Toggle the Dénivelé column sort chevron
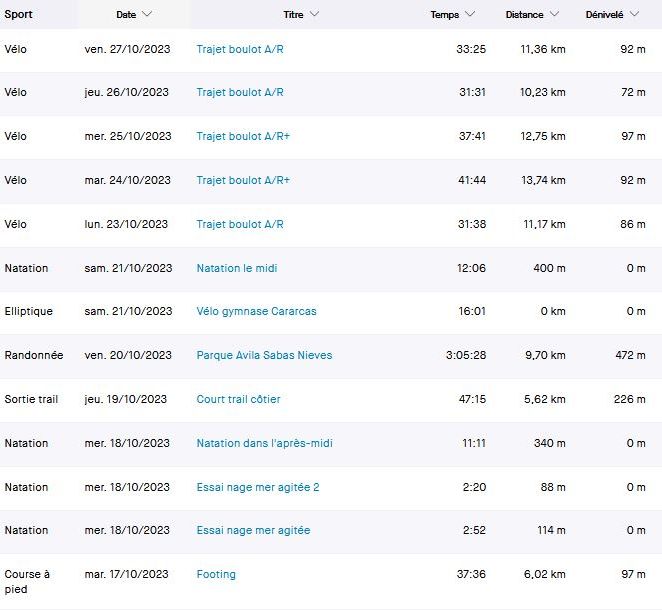The image size is (662, 610). (x=636, y=15)
